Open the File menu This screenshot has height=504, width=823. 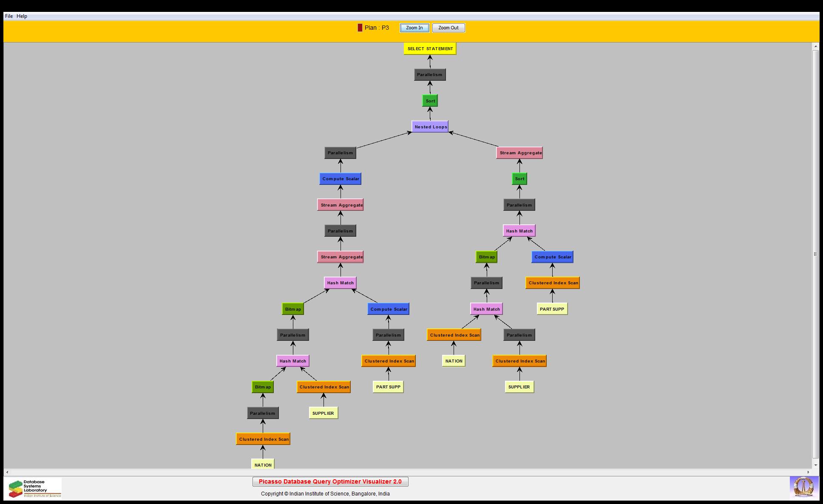pos(9,16)
